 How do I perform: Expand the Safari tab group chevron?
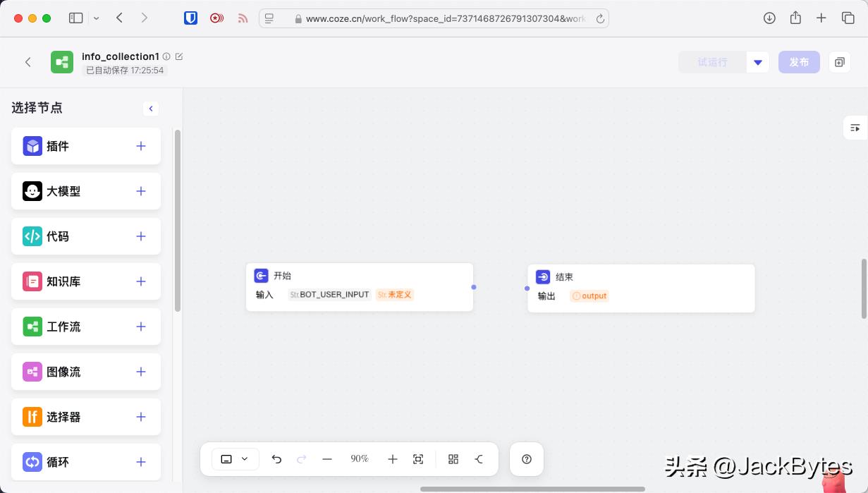point(97,18)
